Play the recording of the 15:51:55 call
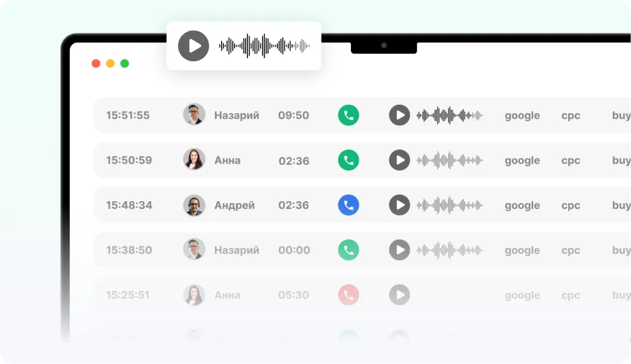Screen dimensions: 631x364 400,116
